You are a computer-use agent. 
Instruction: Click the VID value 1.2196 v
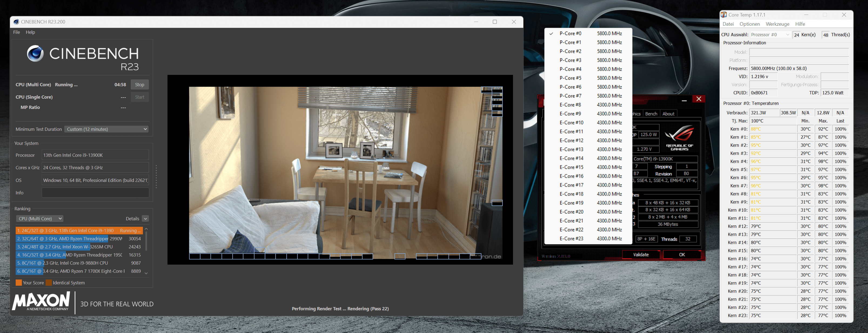click(x=763, y=76)
